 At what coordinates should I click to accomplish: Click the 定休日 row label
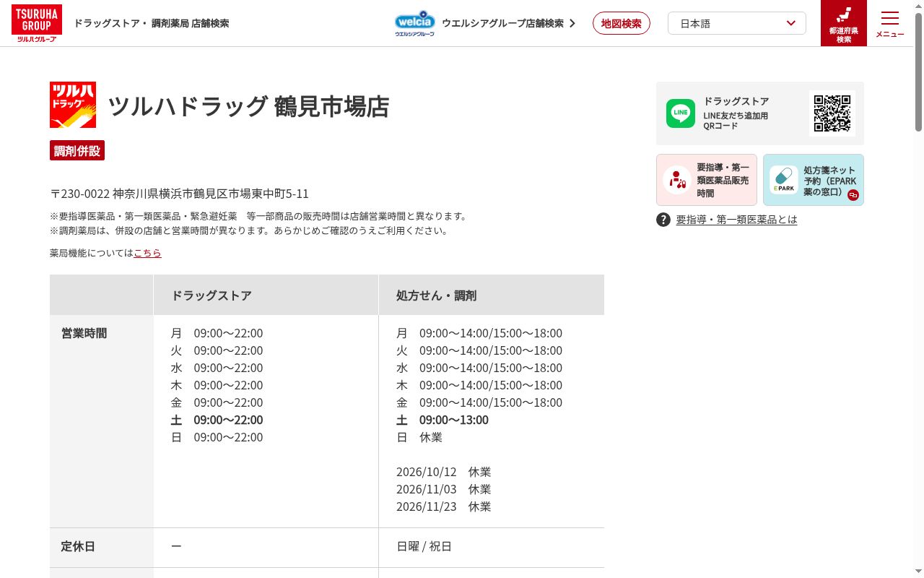(78, 546)
